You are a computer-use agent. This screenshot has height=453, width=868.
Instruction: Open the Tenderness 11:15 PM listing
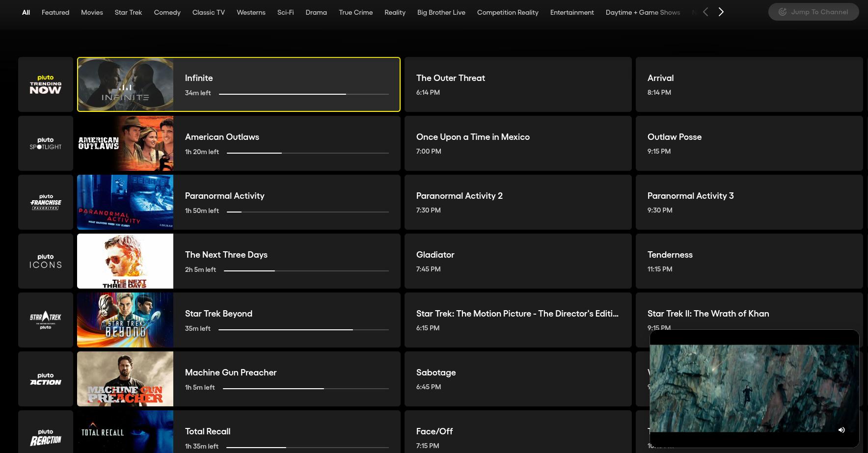749,261
